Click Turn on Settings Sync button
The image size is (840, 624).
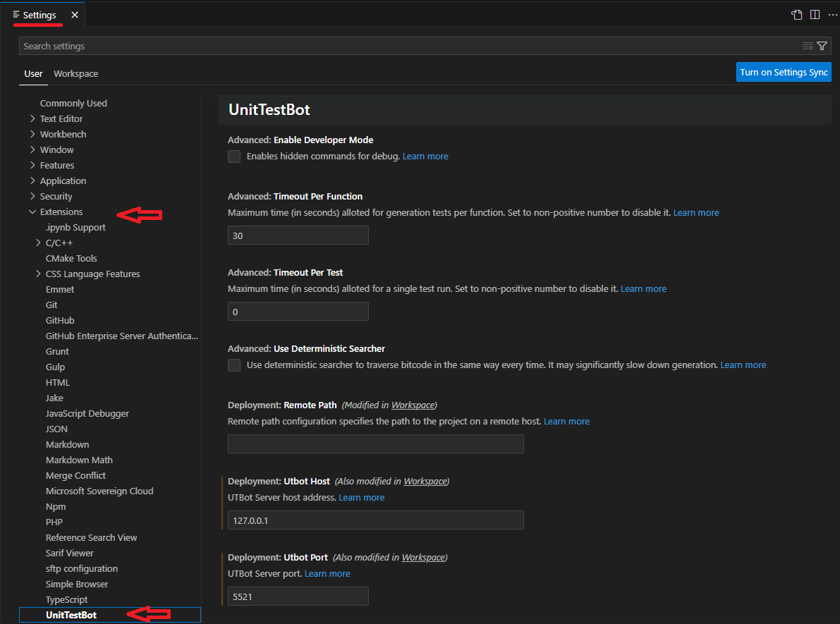pos(784,73)
